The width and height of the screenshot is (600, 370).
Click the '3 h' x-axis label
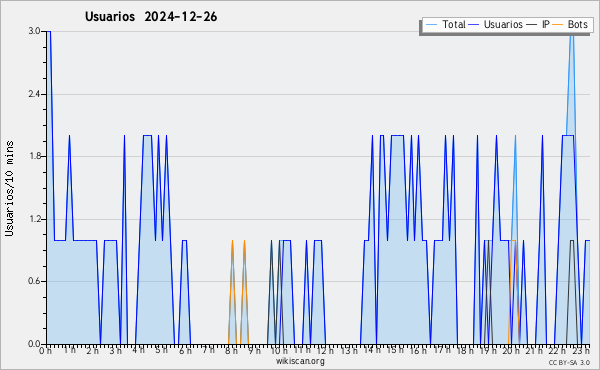point(115,350)
